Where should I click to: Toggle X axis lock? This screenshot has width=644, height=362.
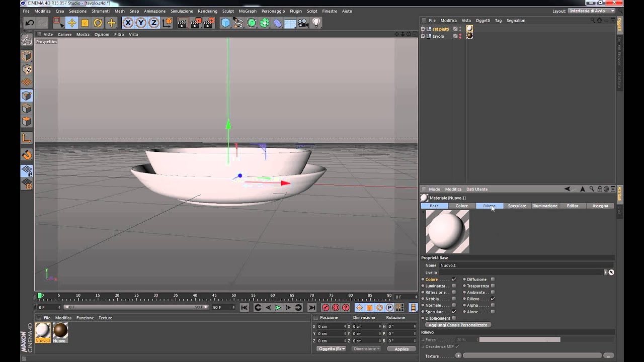(x=128, y=23)
